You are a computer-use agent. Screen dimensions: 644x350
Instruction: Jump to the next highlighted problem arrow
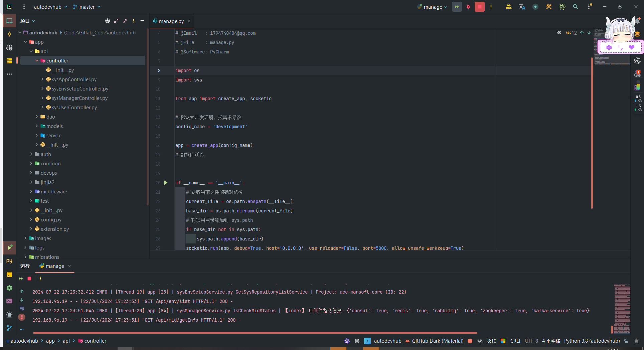pyautogui.click(x=589, y=33)
